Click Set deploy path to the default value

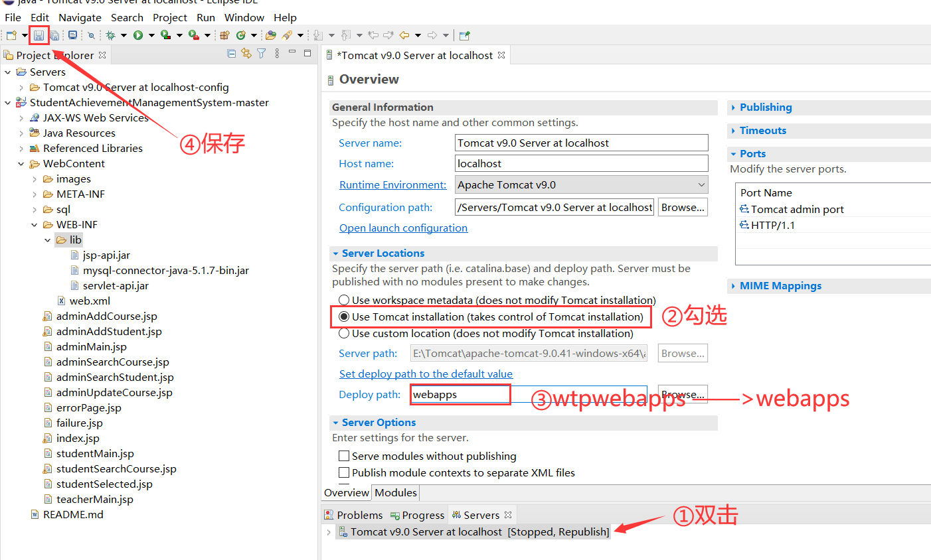426,374
